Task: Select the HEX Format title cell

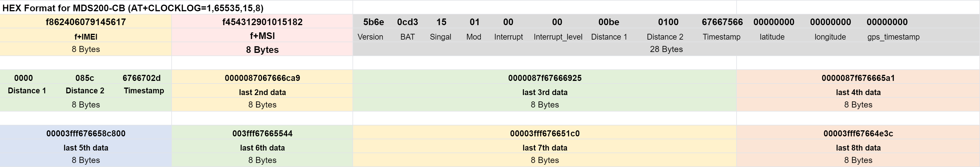Action: [x=176, y=8]
